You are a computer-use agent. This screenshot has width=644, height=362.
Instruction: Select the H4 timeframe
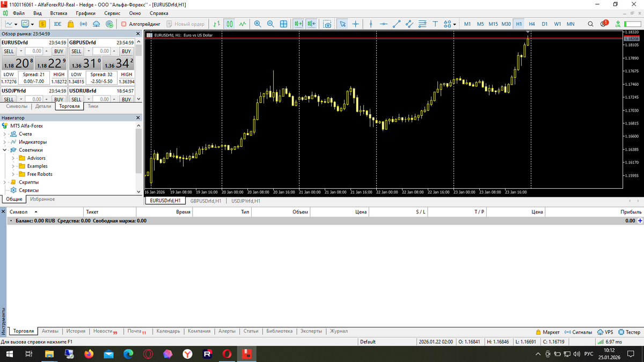(532, 24)
